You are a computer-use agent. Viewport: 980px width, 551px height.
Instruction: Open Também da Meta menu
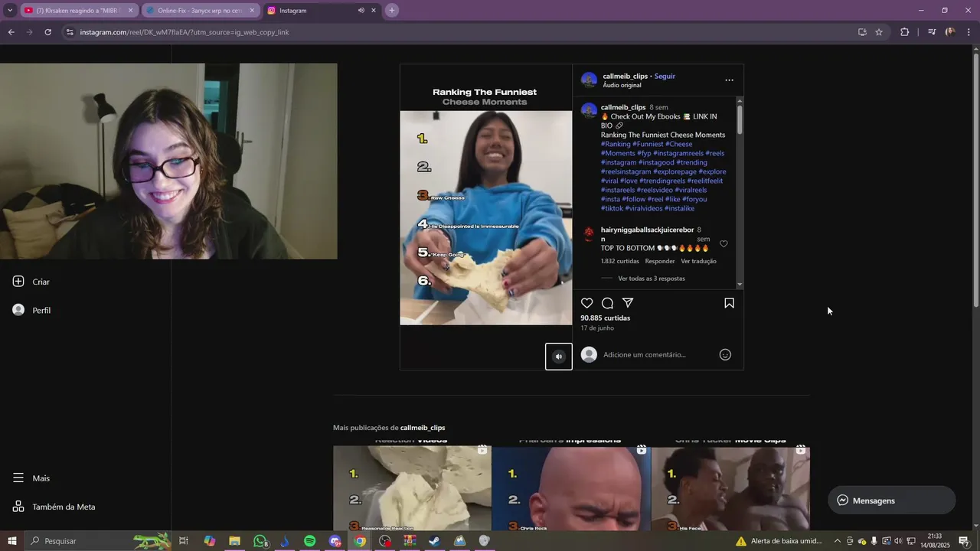point(54,507)
